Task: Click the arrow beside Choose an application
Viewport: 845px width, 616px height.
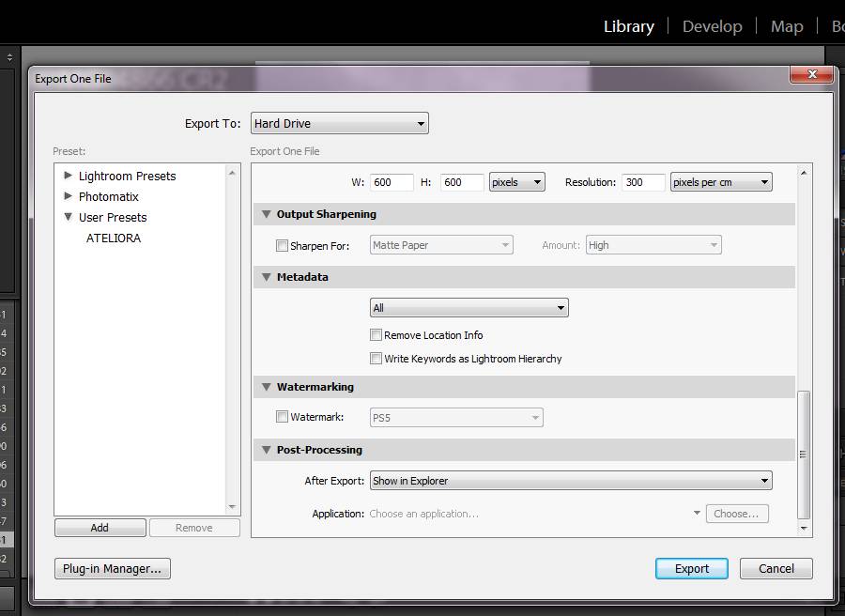Action: click(x=697, y=514)
